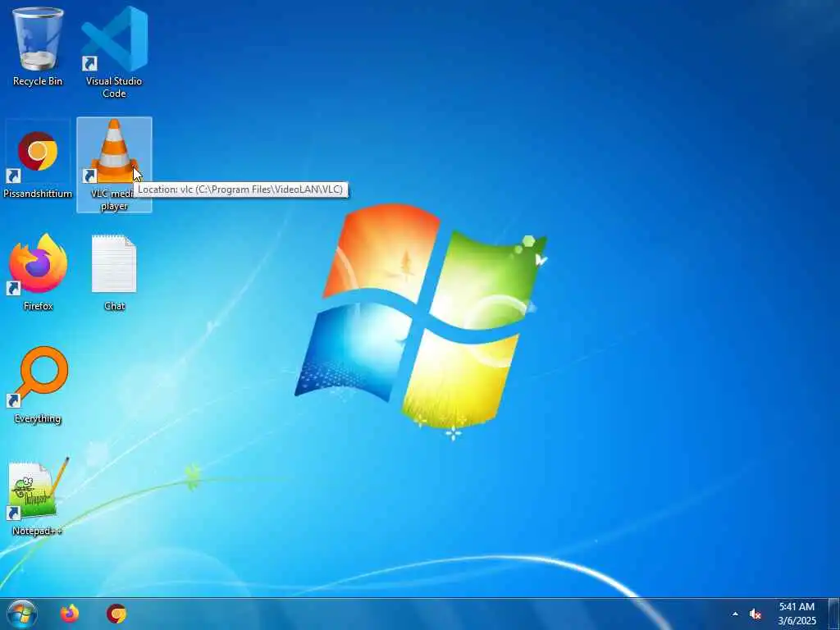Click the Chat label text

(x=115, y=306)
